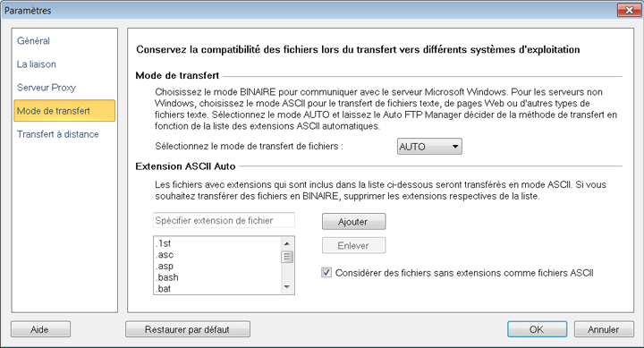Confirm settings with the OK button
644x348 pixels.
click(537, 329)
